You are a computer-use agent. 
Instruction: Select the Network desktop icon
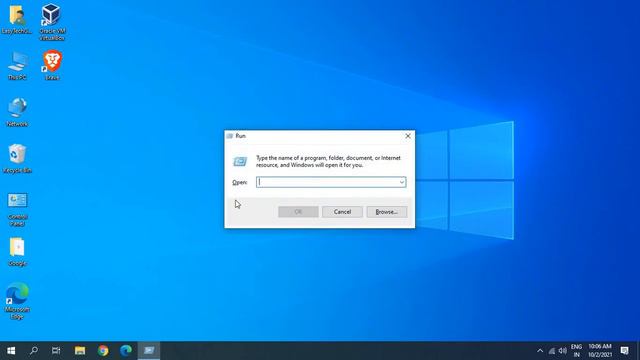point(17,112)
